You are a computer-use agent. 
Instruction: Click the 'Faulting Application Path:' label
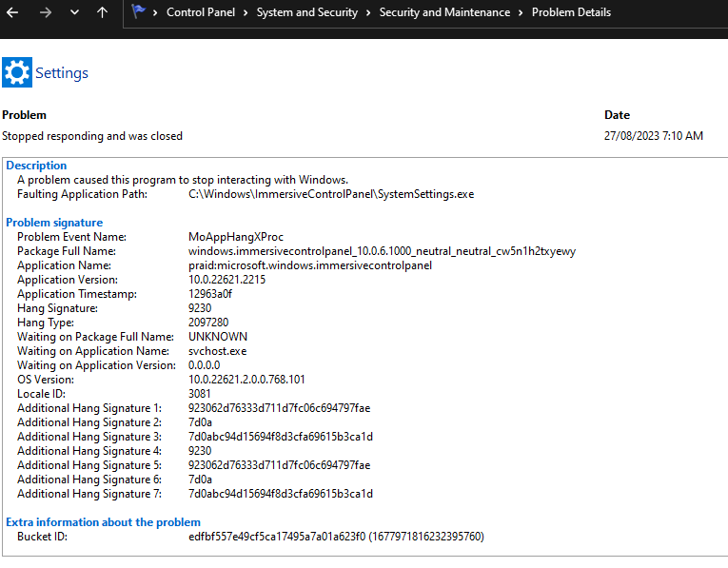click(82, 194)
